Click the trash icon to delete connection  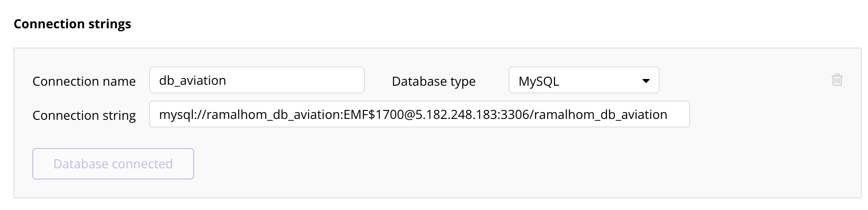[x=837, y=80]
